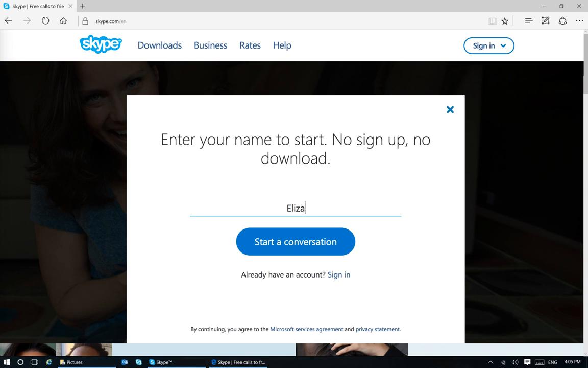Click the ENG language indicator

552,362
